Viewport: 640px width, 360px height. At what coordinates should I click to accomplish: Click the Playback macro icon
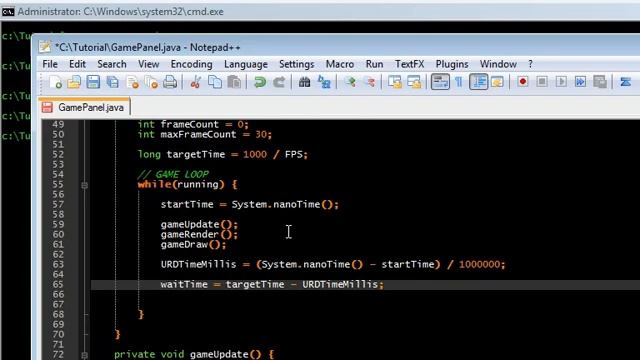tap(561, 82)
